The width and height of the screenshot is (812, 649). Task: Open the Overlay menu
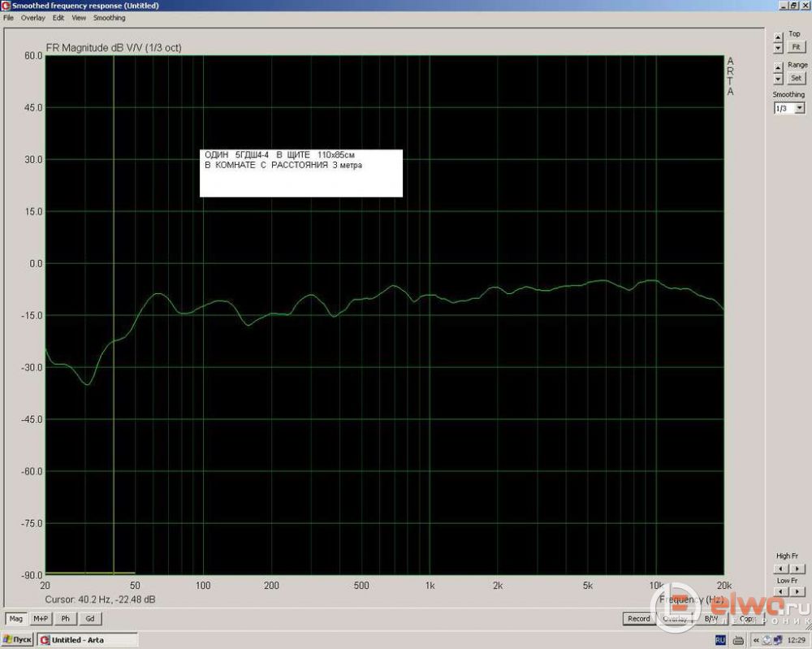[x=33, y=17]
